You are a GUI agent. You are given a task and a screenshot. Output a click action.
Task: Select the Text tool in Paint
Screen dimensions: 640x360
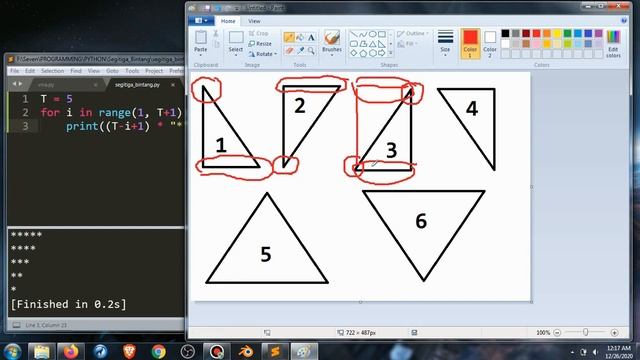click(311, 38)
